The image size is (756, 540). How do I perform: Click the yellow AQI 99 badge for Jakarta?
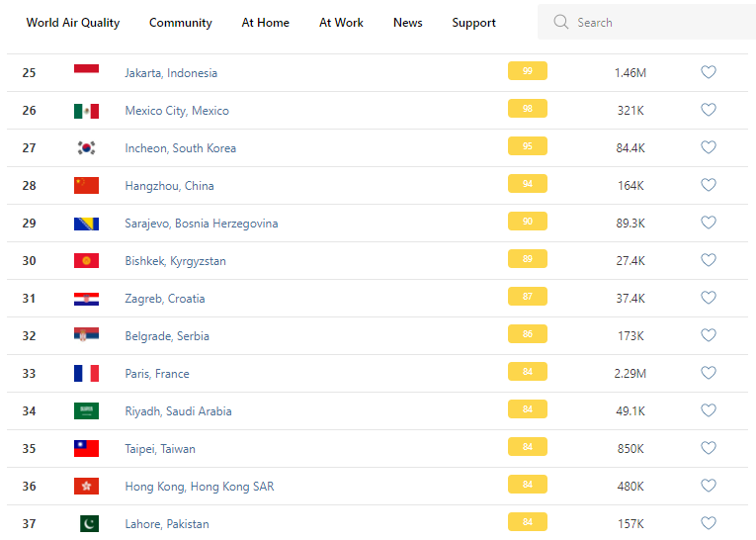tap(527, 71)
